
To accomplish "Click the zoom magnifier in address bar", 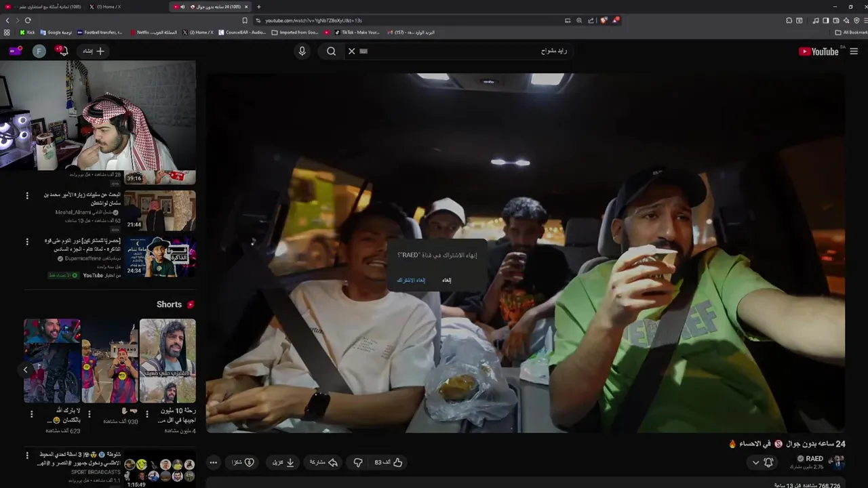I will (579, 20).
